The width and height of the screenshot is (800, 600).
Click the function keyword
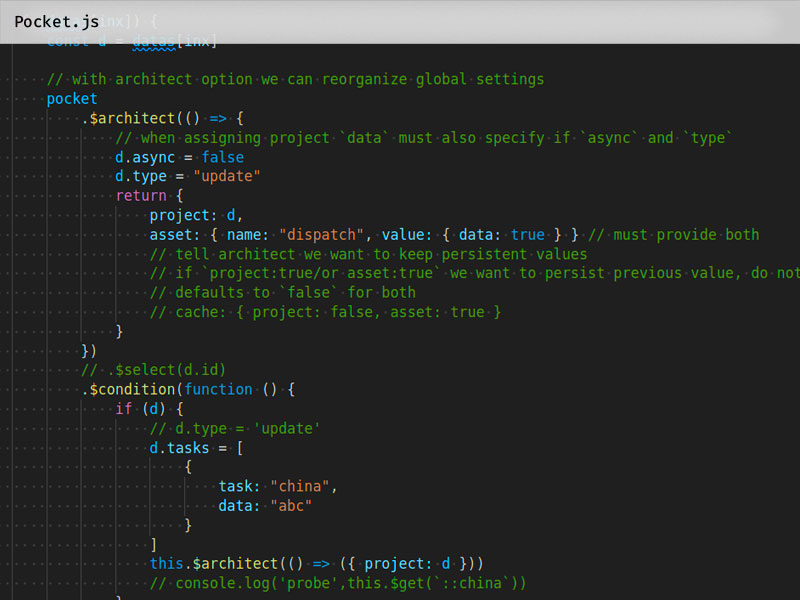click(x=218, y=389)
